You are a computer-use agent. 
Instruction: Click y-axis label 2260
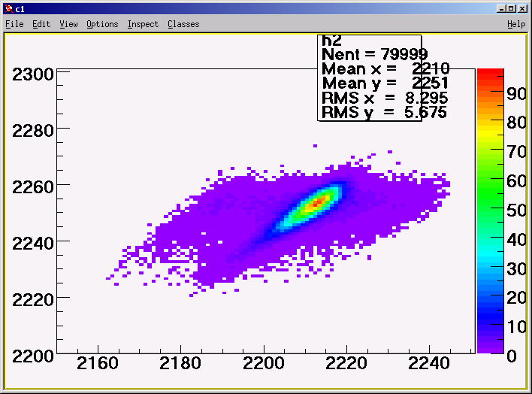coord(33,187)
